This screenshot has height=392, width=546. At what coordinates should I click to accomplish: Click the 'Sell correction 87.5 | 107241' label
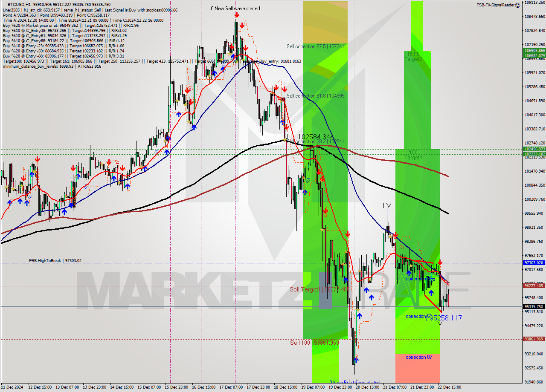[x=316, y=46]
